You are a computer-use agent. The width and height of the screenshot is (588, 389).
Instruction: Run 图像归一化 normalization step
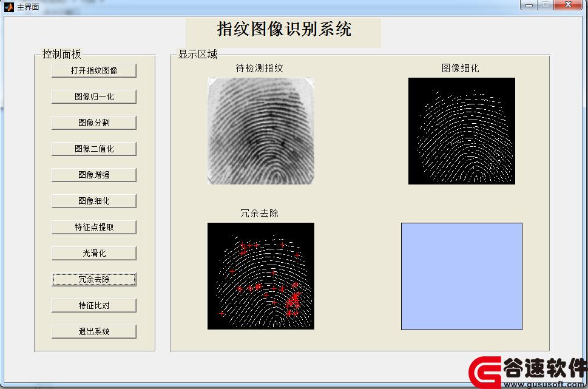(93, 96)
